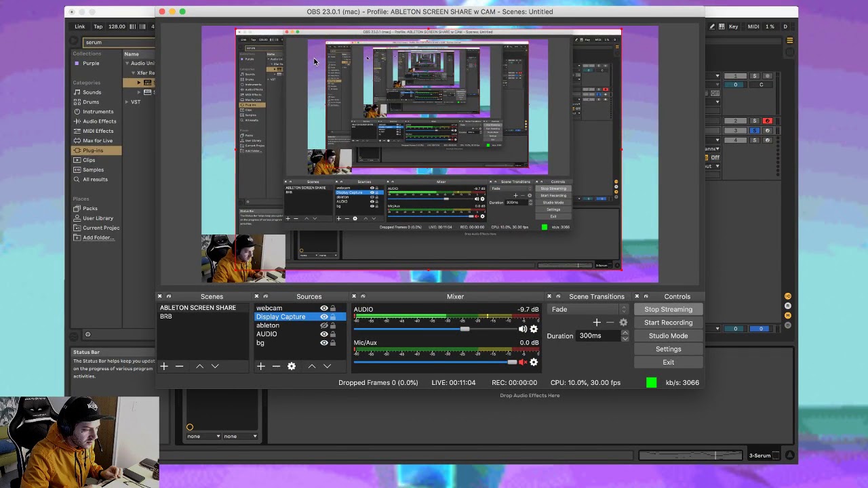This screenshot has height=488, width=868.
Task: Open OBS Settings from the Controls panel
Action: click(668, 349)
